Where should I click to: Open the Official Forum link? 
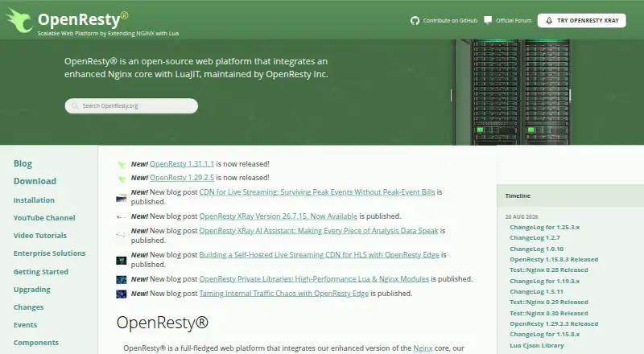pos(514,21)
